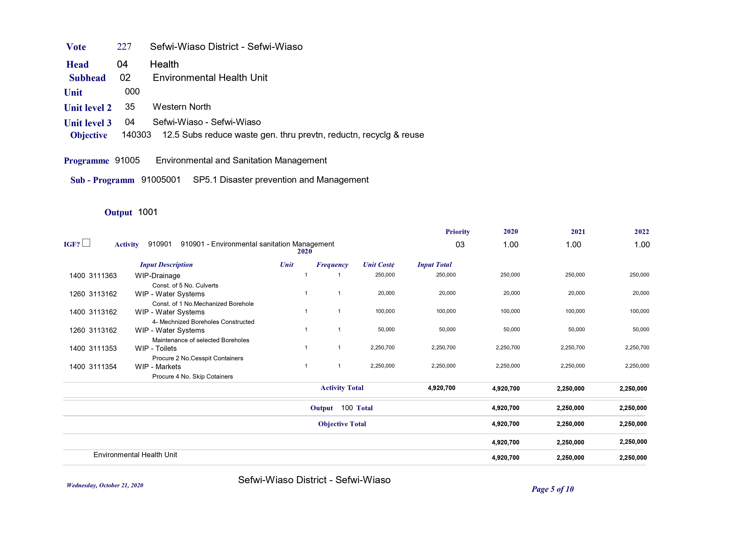Select the WIP-Drainage input description
Screen dimensions: 756x534
pyautogui.click(x=157, y=276)
